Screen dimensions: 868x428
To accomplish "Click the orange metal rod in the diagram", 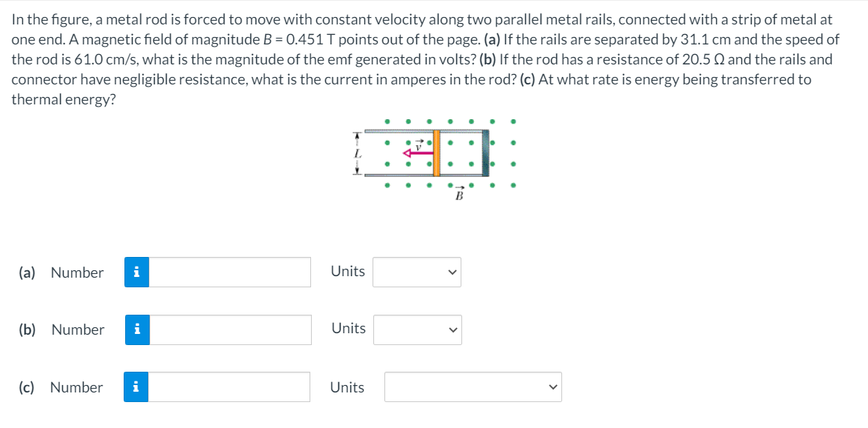I will pyautogui.click(x=437, y=153).
